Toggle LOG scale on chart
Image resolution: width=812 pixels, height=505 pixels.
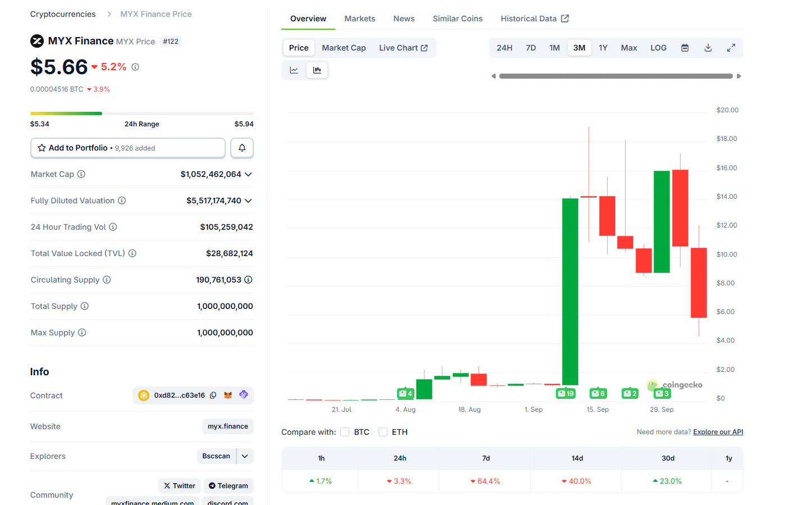coord(658,48)
